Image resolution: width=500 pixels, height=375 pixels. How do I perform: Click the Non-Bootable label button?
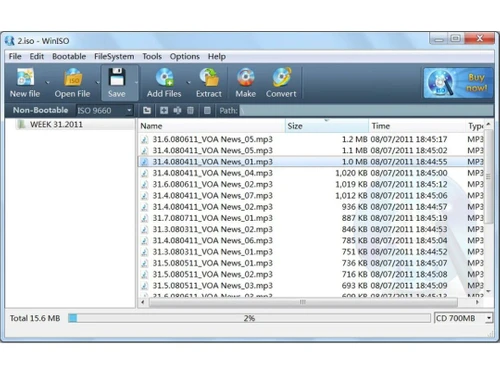pos(40,110)
